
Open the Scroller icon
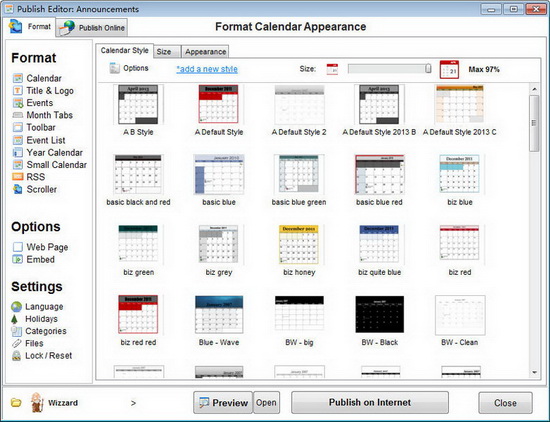pos(18,189)
